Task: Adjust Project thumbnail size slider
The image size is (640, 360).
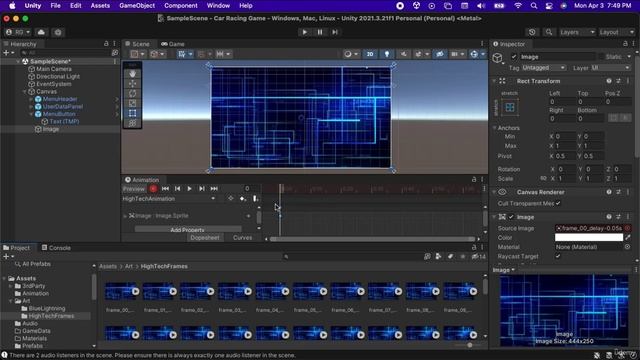Action: click(469, 345)
